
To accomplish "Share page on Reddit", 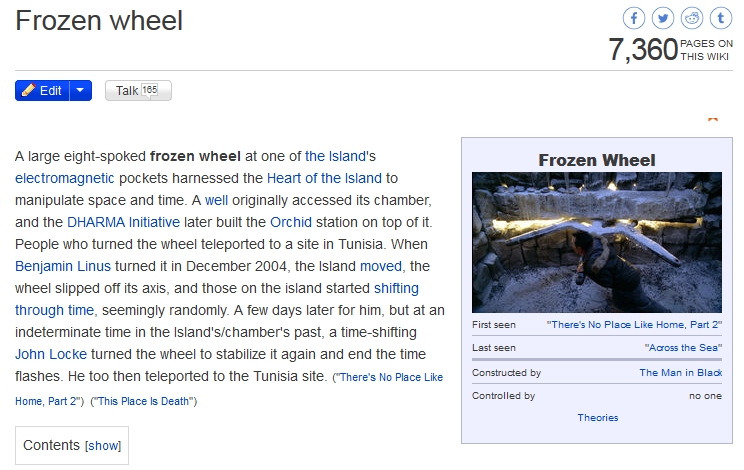I will point(692,18).
